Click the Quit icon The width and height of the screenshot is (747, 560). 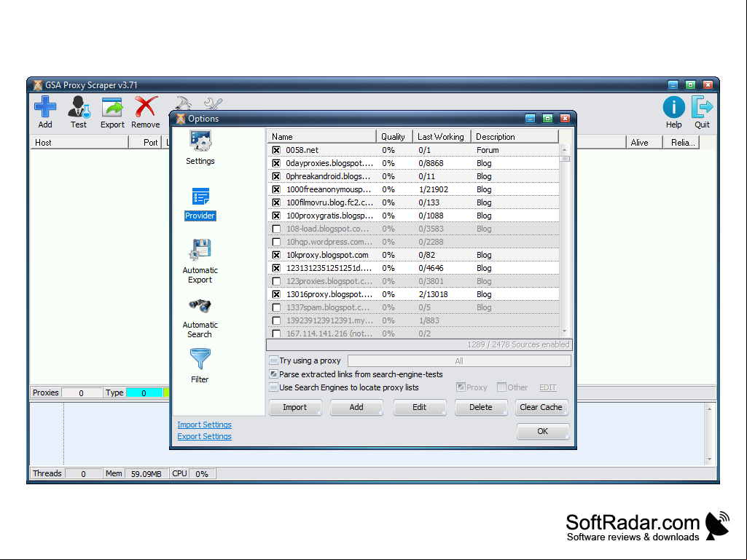702,107
